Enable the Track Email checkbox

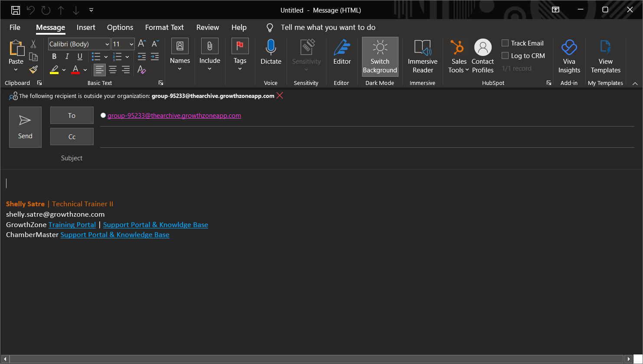[x=504, y=43]
